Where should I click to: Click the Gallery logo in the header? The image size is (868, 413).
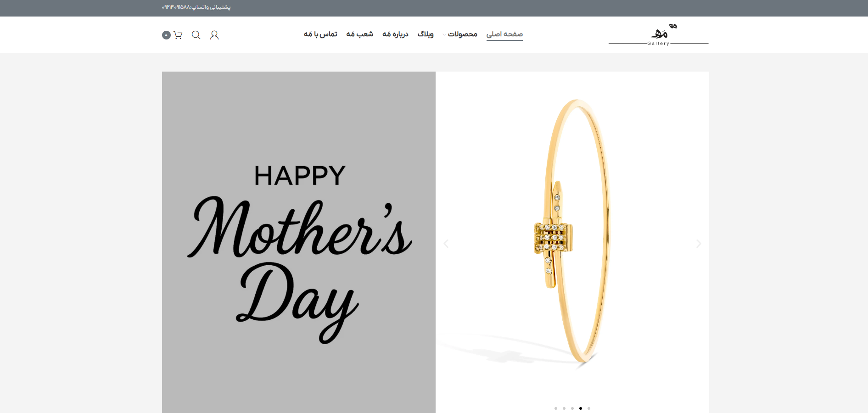tap(659, 35)
